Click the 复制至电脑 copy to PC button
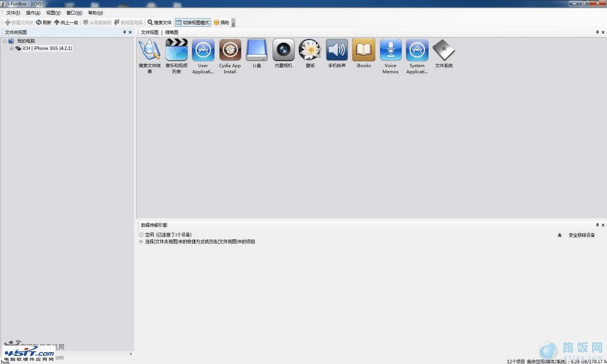 [x=129, y=22]
